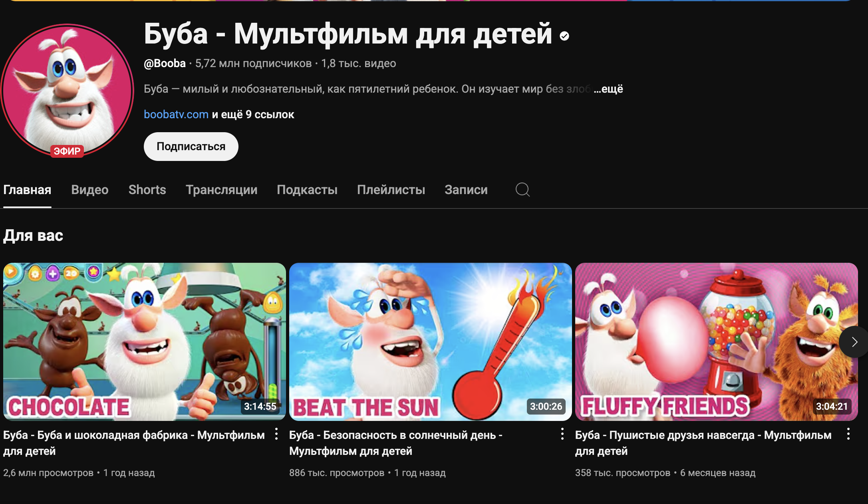Open options menu for chocolate factory video

[x=276, y=434]
